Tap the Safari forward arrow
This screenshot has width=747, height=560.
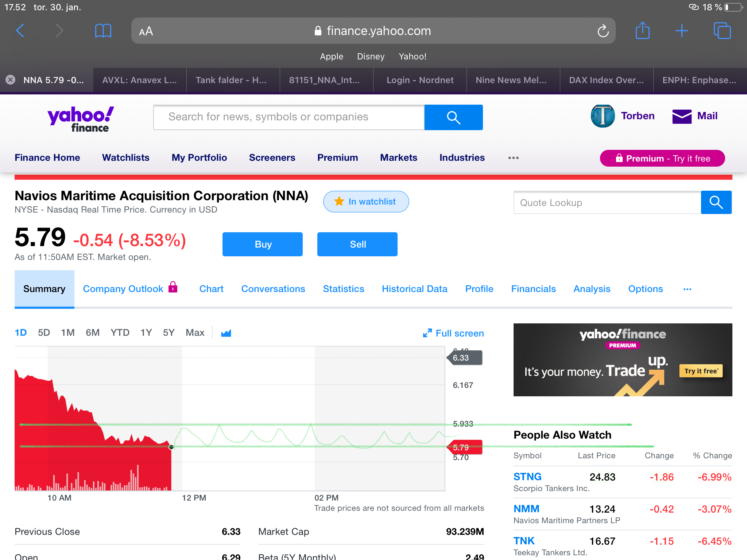click(59, 31)
